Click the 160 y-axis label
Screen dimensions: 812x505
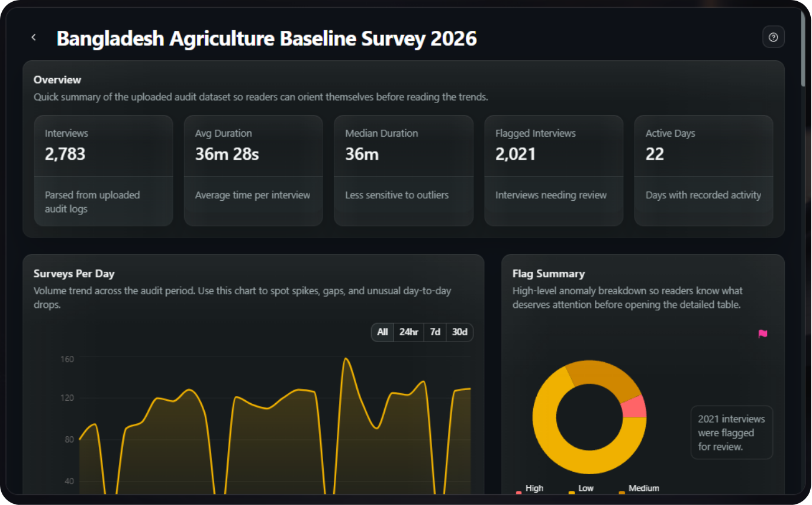pos(67,359)
